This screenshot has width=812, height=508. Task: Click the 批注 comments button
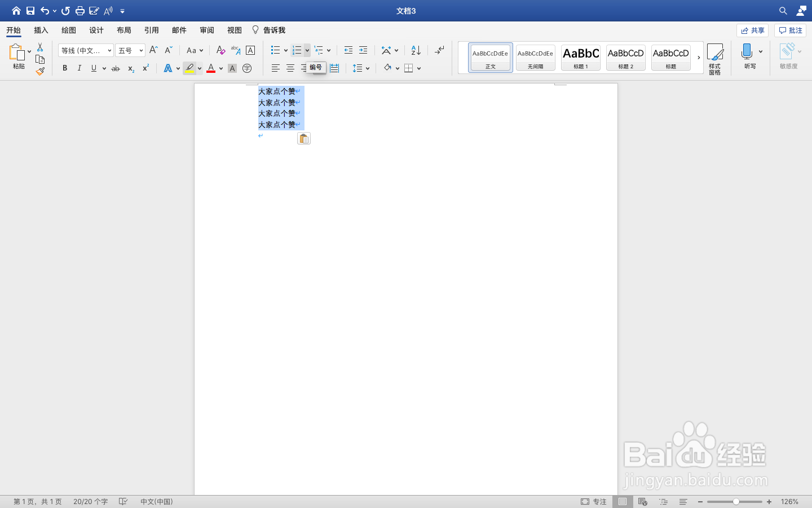pyautogui.click(x=791, y=30)
